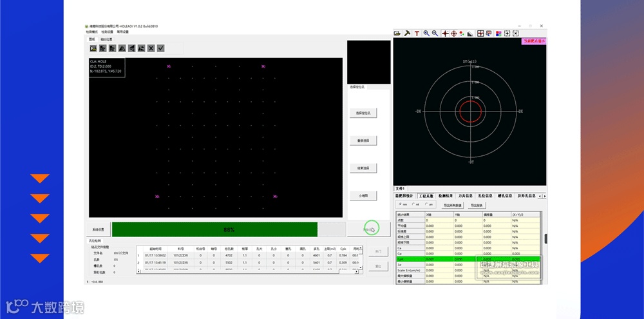Open the 检测模式 menu

(91, 32)
